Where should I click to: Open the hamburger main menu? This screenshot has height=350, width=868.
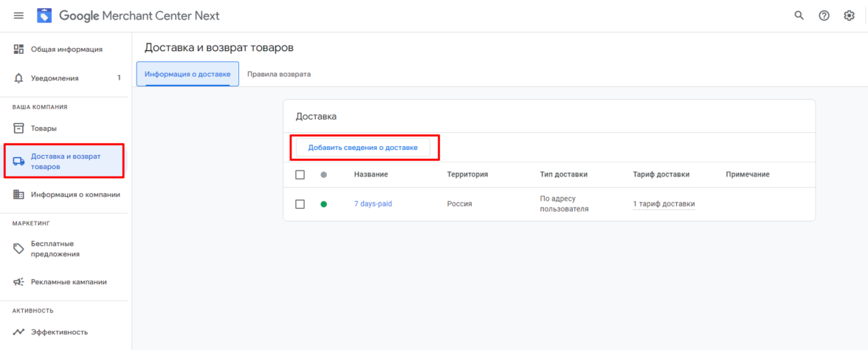[18, 16]
